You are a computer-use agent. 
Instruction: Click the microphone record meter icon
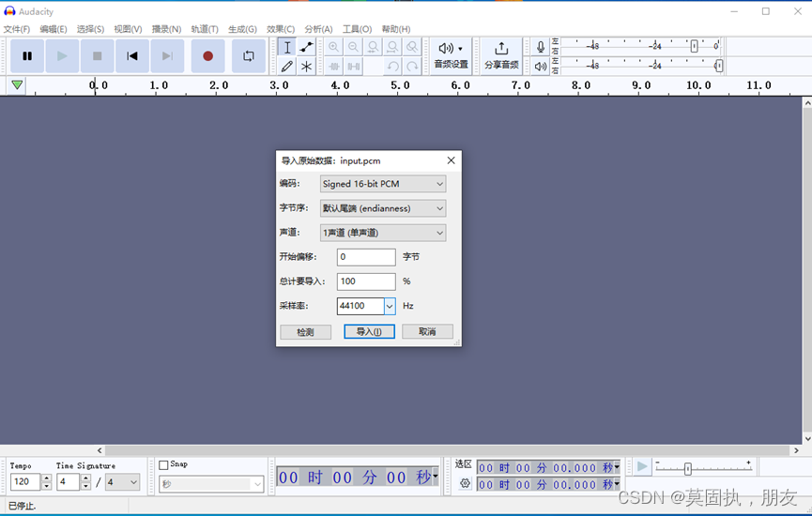point(541,47)
